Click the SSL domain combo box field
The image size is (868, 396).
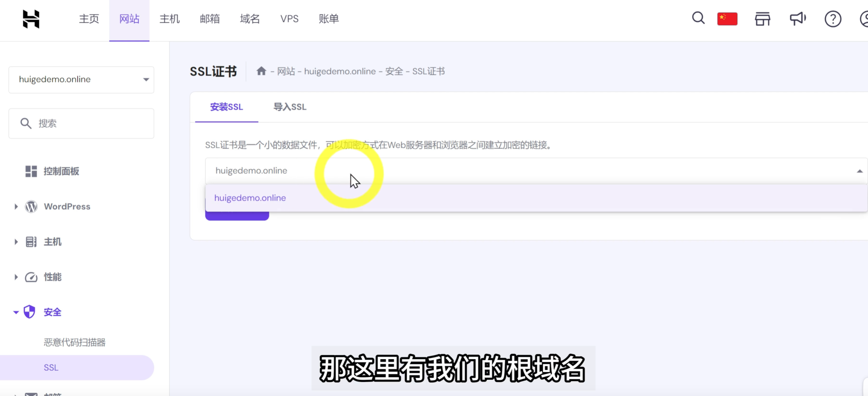tap(536, 171)
